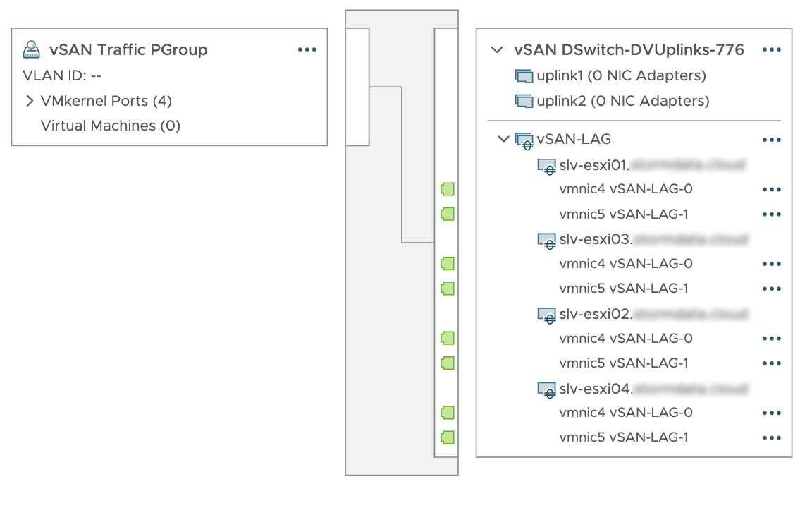Expand the VMkernel Ports (4) list
Viewport: 812px width, 508px height.
tap(30, 101)
